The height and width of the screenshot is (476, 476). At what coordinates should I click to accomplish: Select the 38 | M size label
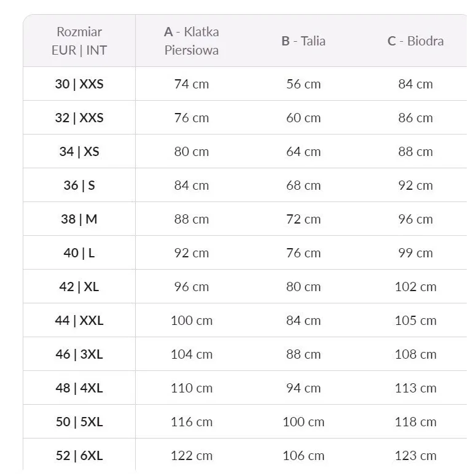click(79, 219)
